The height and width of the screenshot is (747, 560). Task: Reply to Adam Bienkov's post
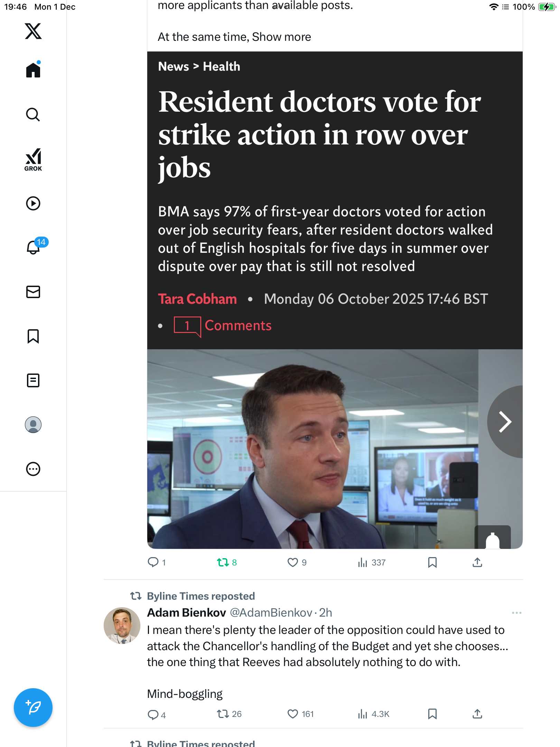153,714
